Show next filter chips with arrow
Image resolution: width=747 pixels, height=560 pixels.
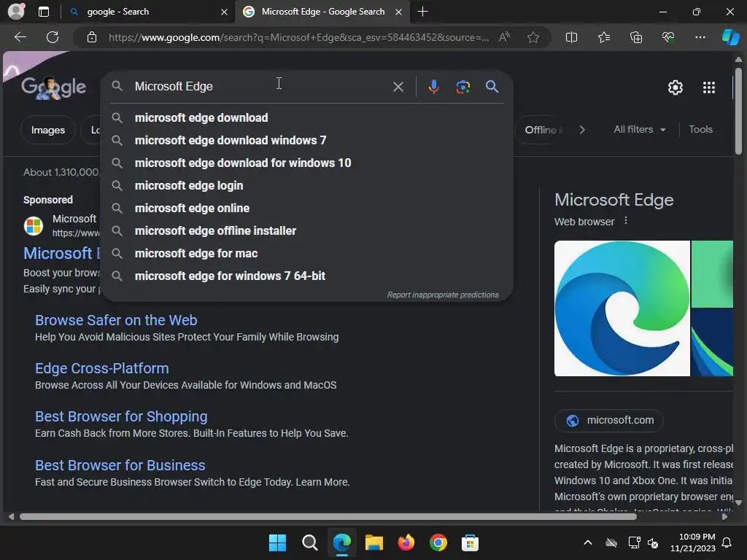tap(581, 130)
